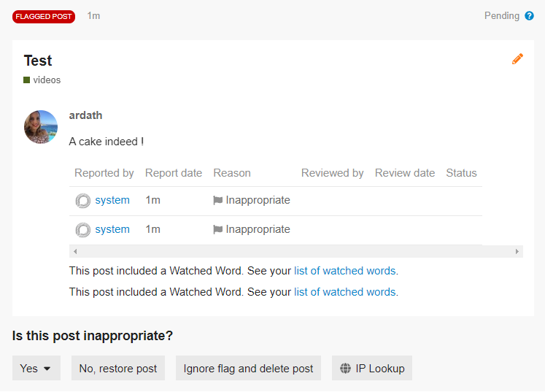The height and width of the screenshot is (392, 545).
Task: Open ardath's profile avatar
Action: (x=41, y=127)
